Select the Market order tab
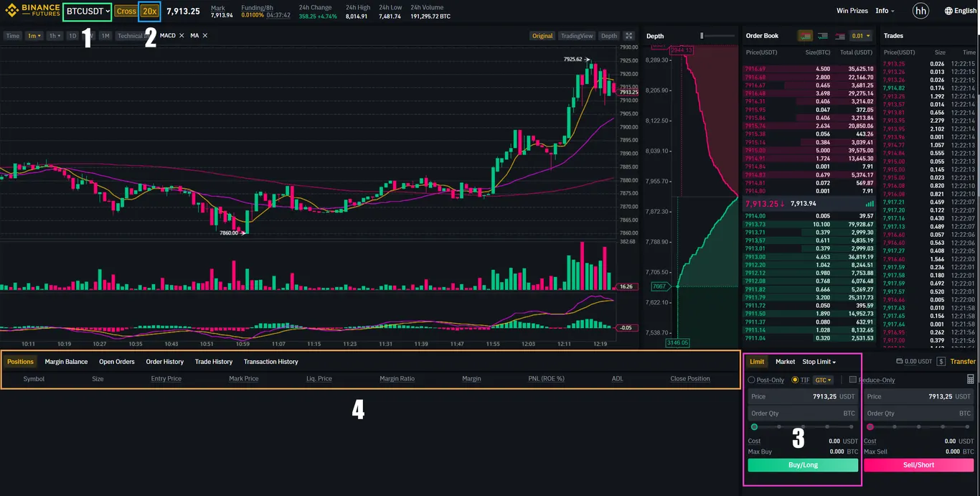Image resolution: width=980 pixels, height=496 pixels. point(785,362)
